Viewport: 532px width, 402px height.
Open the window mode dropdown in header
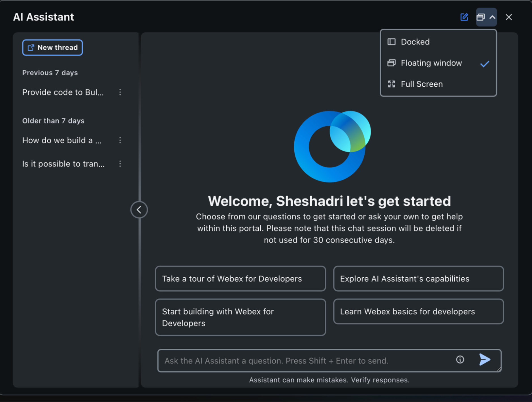[486, 17]
